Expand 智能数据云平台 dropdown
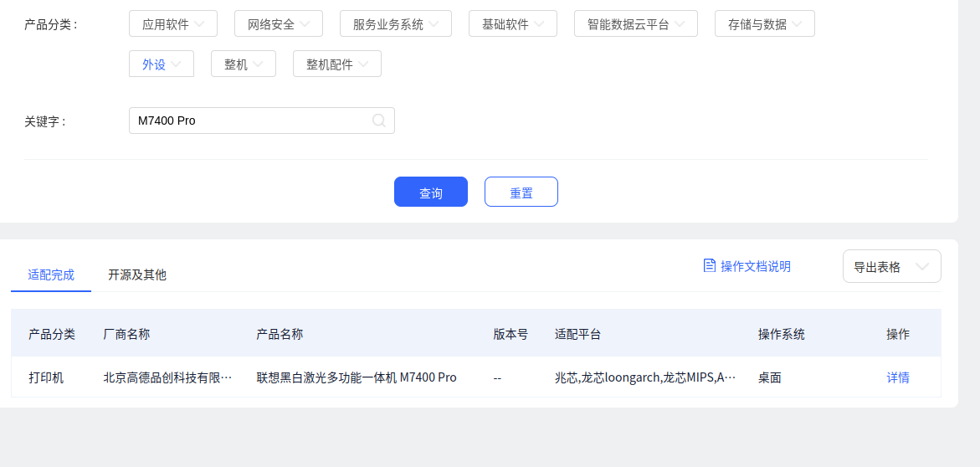This screenshot has height=467, width=980. [x=636, y=24]
